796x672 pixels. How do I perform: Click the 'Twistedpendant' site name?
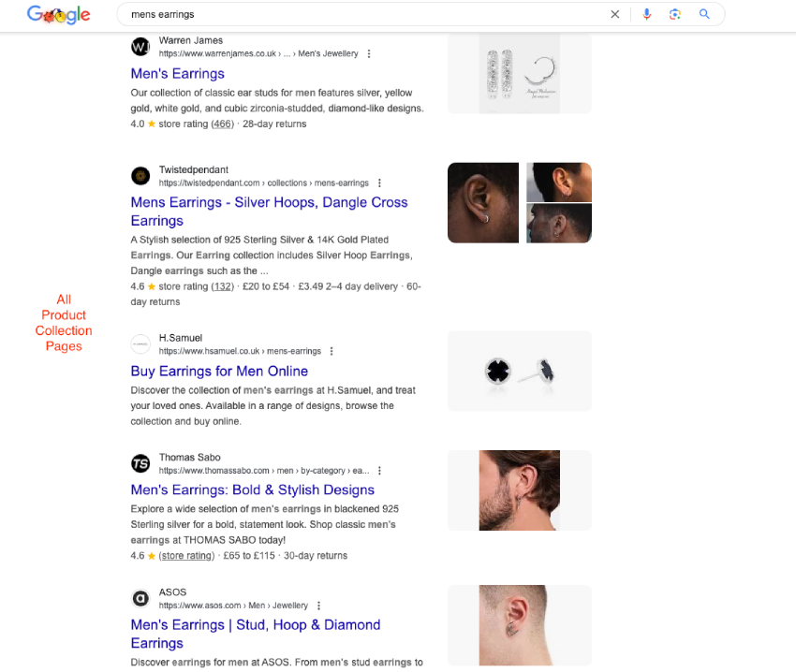[x=194, y=169]
